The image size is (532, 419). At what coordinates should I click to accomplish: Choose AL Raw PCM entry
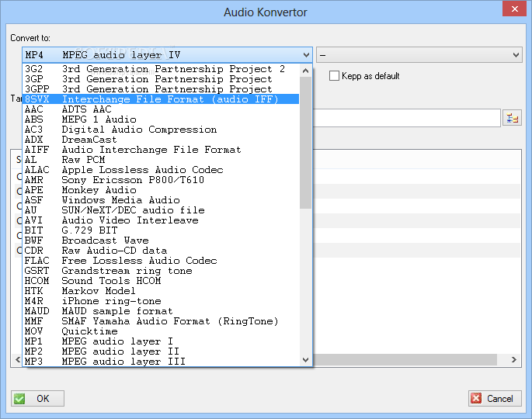click(161, 160)
